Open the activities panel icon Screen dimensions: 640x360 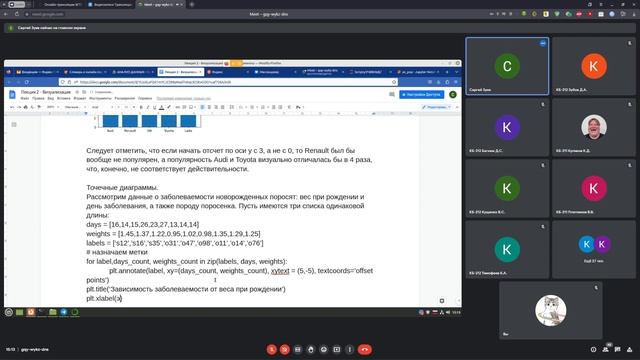point(630,349)
